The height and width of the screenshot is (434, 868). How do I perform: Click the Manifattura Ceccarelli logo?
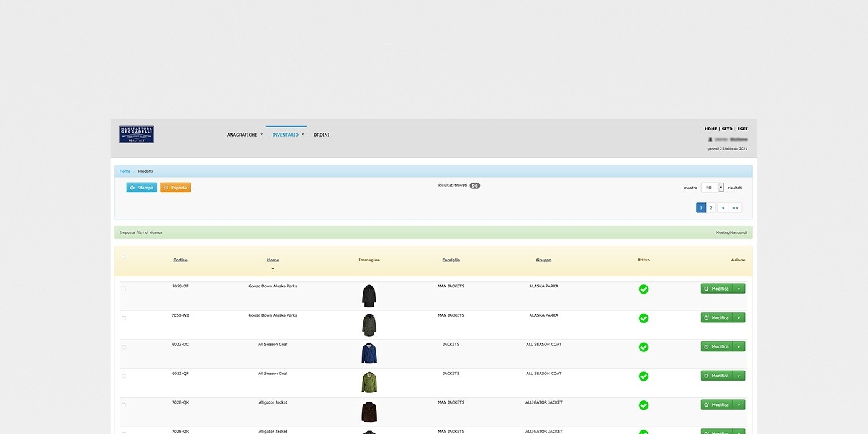click(137, 135)
